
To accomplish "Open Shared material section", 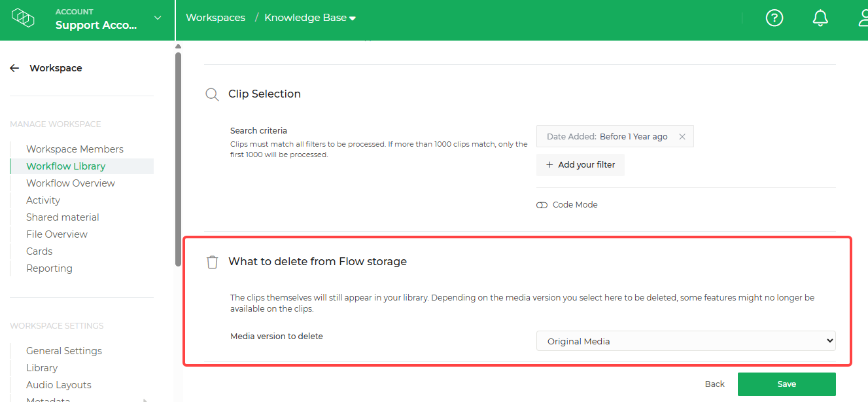I will (x=63, y=217).
